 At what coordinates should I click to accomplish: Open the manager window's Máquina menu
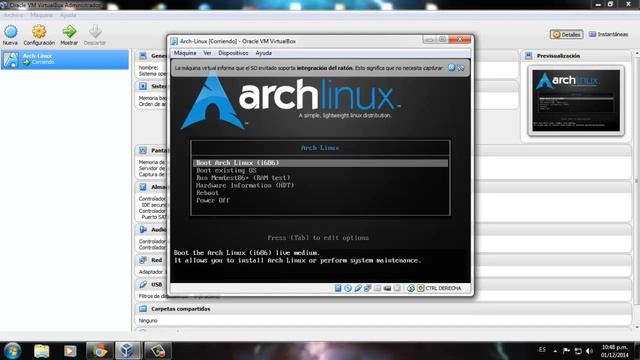(x=41, y=15)
